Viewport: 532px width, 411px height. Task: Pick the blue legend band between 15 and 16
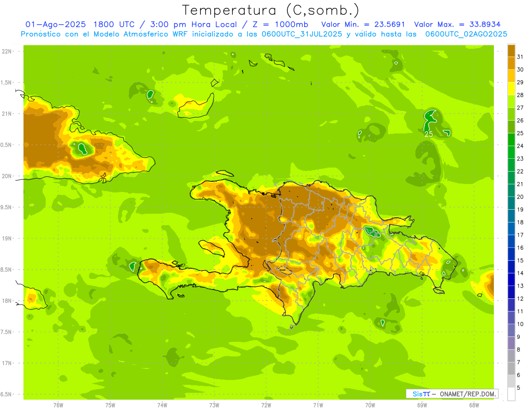511,254
